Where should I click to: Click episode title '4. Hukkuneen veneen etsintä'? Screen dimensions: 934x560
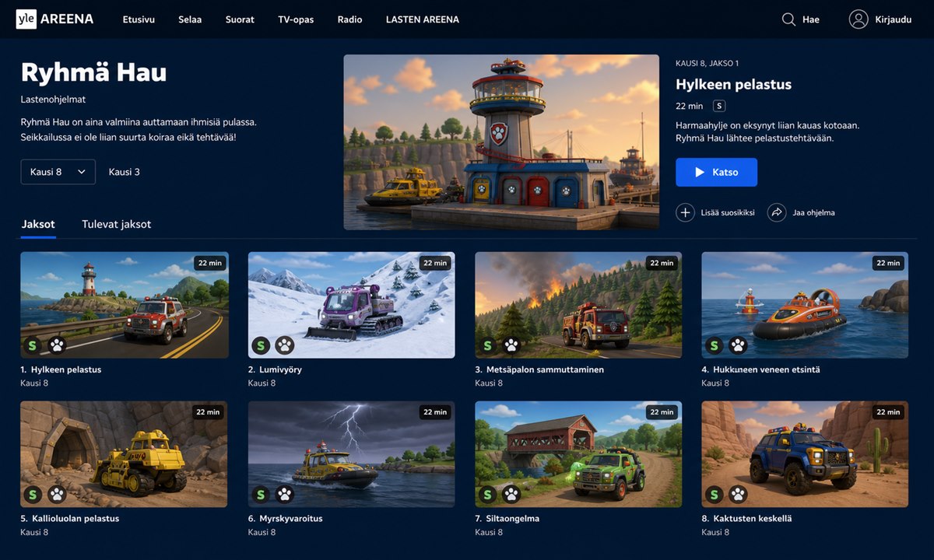[760, 369]
